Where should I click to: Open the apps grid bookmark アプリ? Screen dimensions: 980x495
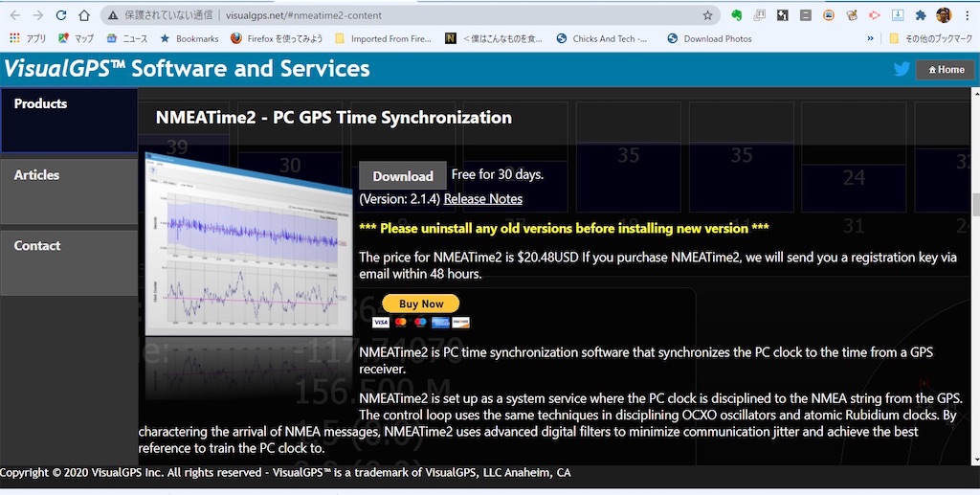[28, 38]
